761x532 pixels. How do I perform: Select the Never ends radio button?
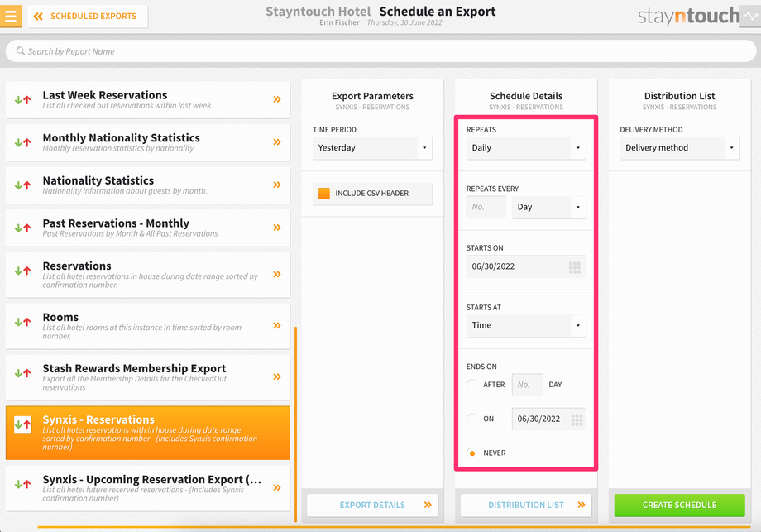coord(471,453)
